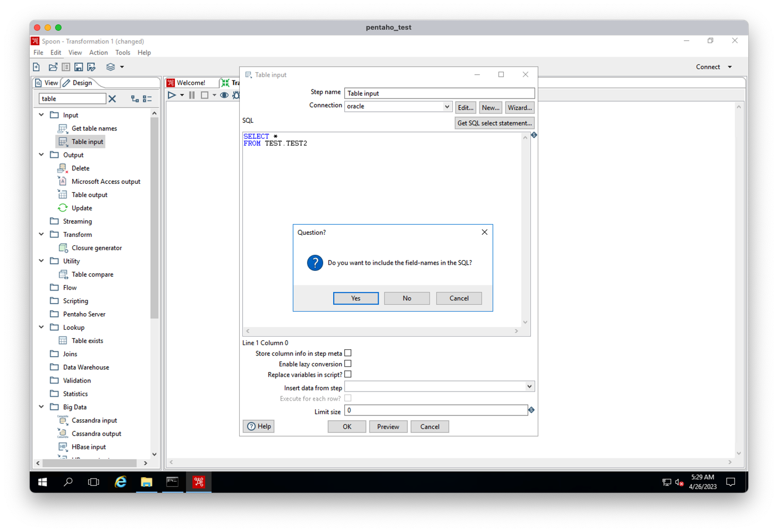
Task: Collapse the Utility folder
Action: 41,260
